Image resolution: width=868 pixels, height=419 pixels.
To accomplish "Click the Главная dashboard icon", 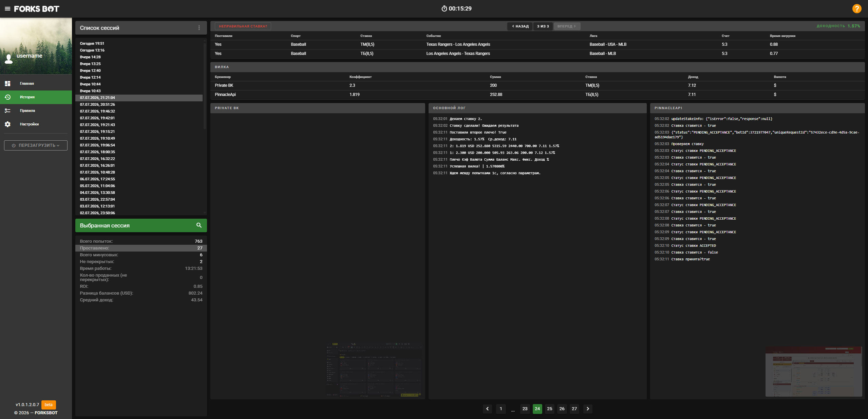I will 8,83.
